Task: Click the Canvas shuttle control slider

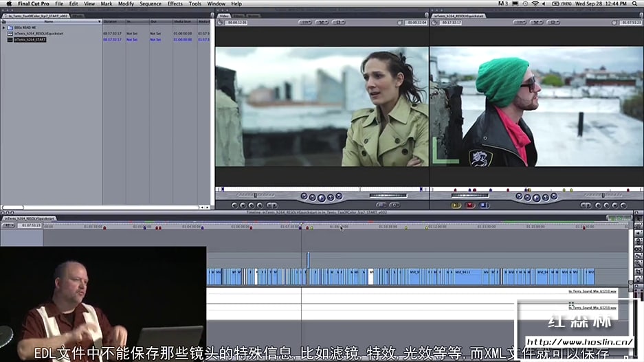Action: tap(603, 195)
